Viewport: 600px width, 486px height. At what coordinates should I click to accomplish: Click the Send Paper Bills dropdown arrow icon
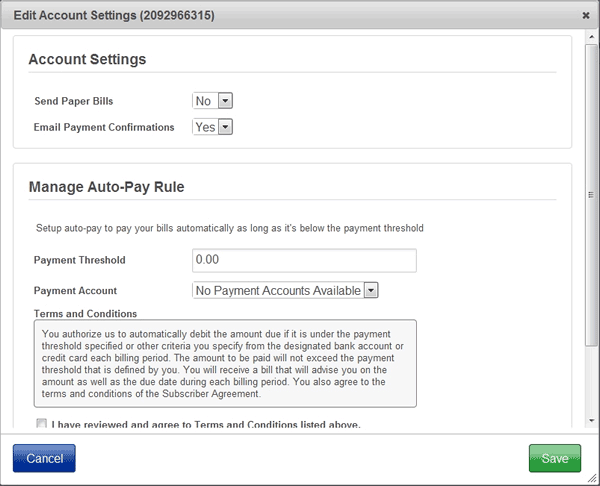(x=225, y=101)
